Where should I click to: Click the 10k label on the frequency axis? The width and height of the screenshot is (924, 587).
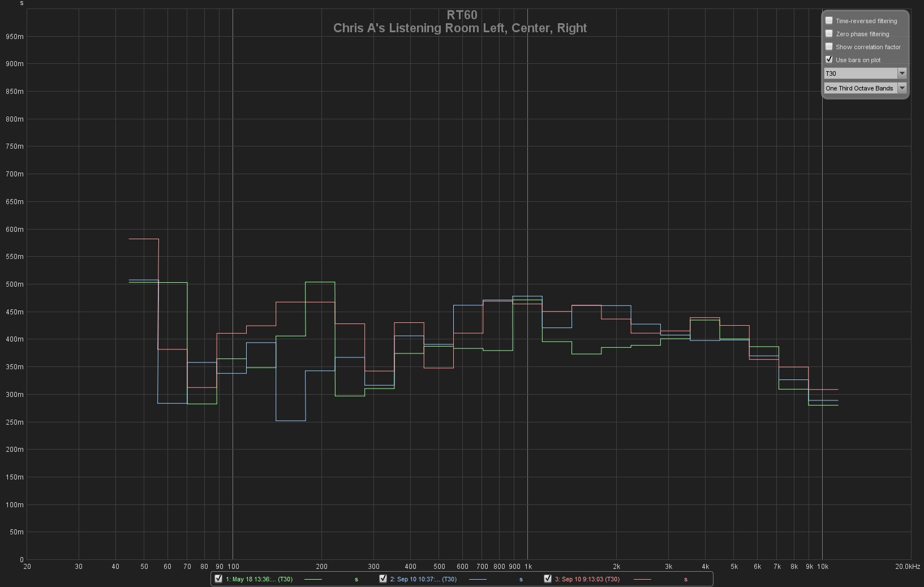(x=823, y=567)
